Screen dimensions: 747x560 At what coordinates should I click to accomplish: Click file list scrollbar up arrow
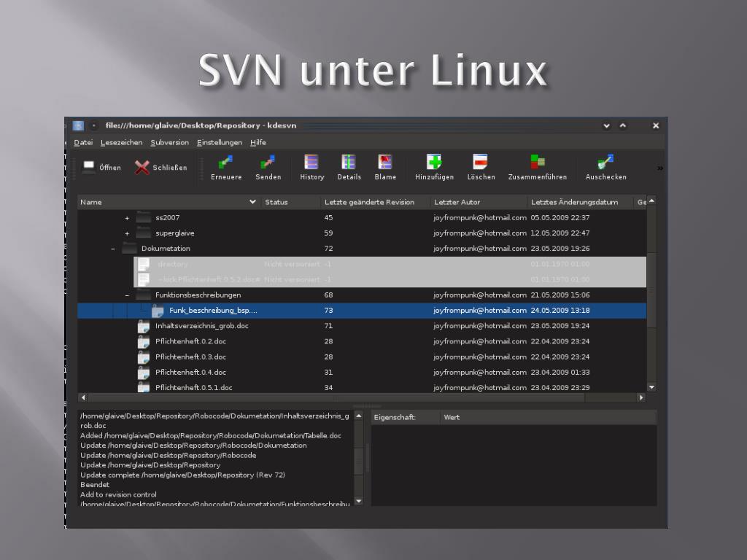pos(651,201)
